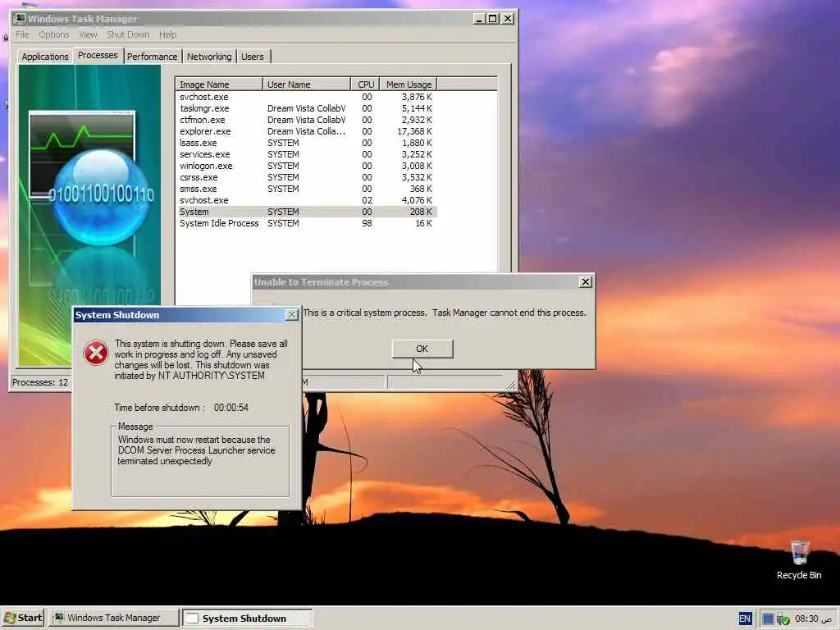Select the ctfmon.exe process
Image resolution: width=840 pixels, height=630 pixels.
pyautogui.click(x=307, y=120)
